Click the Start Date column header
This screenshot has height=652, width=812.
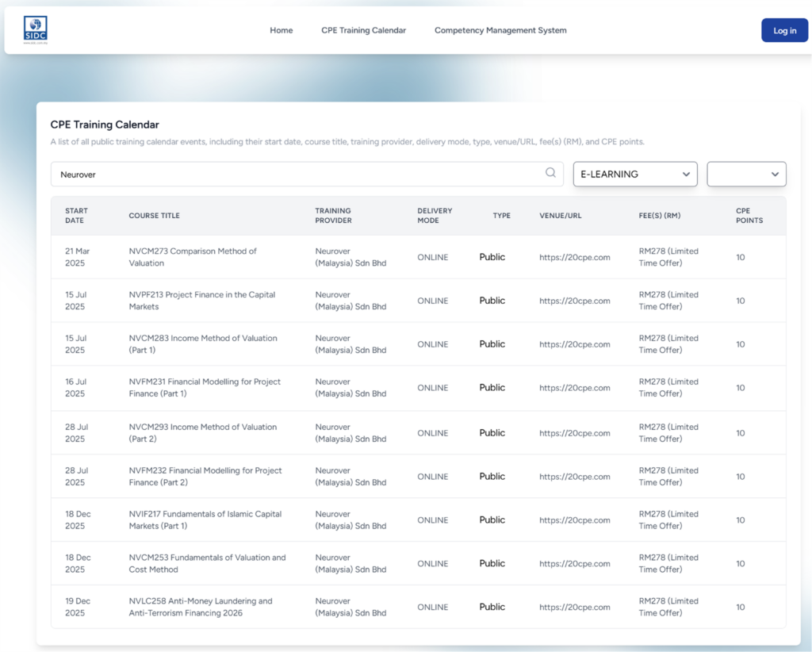click(76, 216)
